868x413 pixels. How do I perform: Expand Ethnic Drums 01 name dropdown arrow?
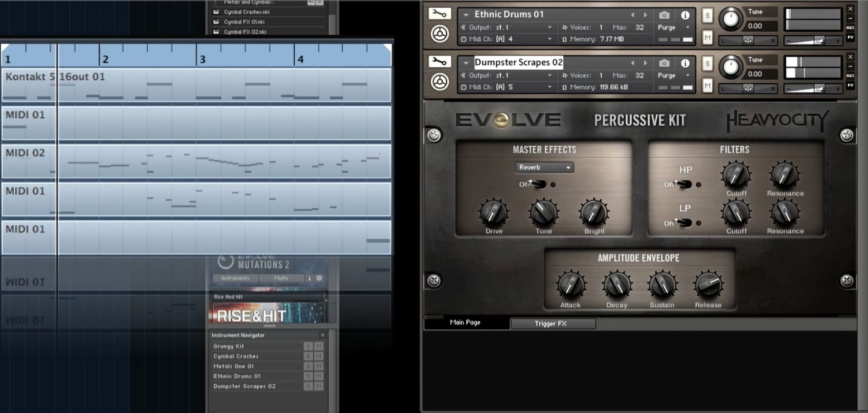(x=466, y=15)
